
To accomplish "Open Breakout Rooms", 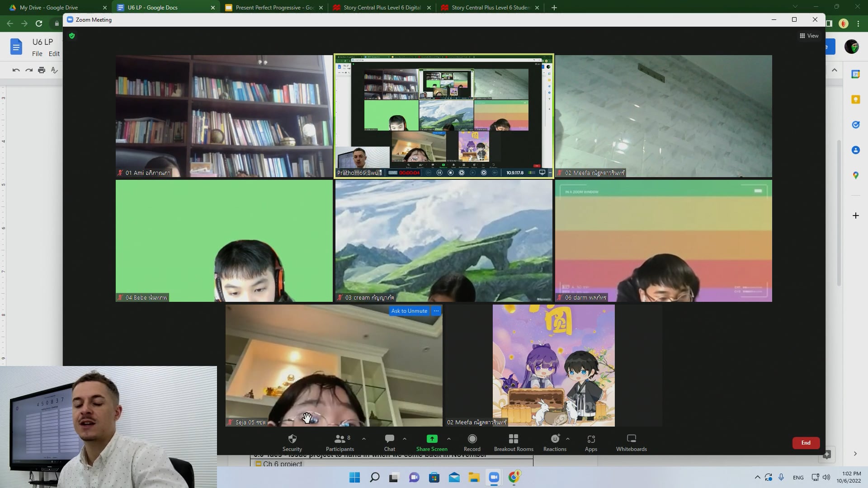I will pyautogui.click(x=513, y=439).
